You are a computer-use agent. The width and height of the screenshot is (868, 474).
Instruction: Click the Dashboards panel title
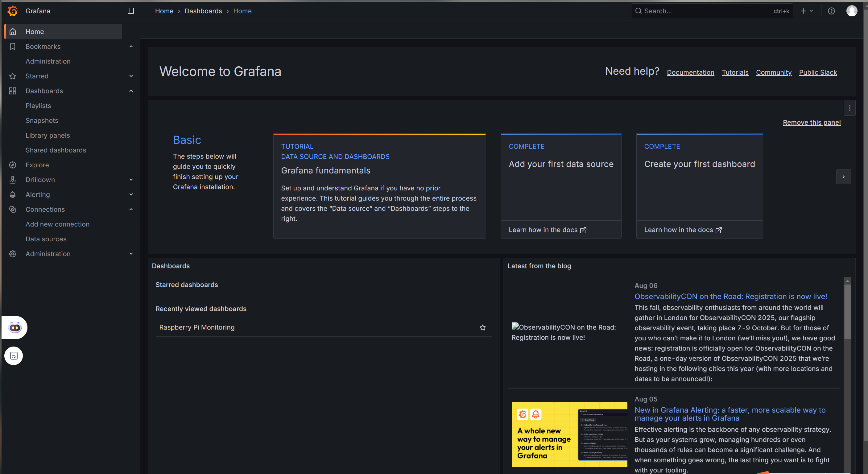[x=171, y=266]
